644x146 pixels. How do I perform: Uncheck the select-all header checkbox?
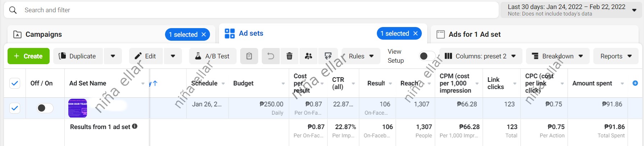tap(15, 83)
